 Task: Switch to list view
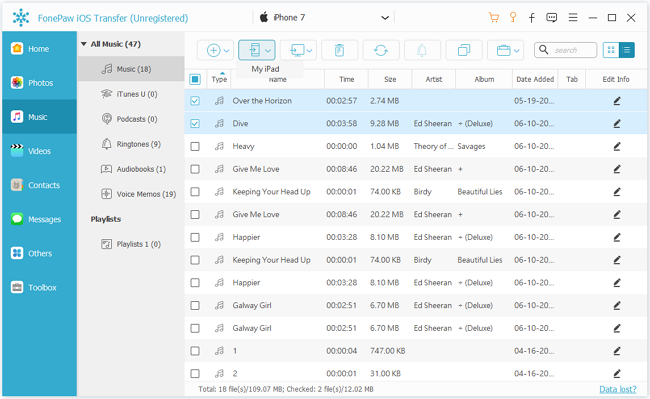[x=626, y=50]
